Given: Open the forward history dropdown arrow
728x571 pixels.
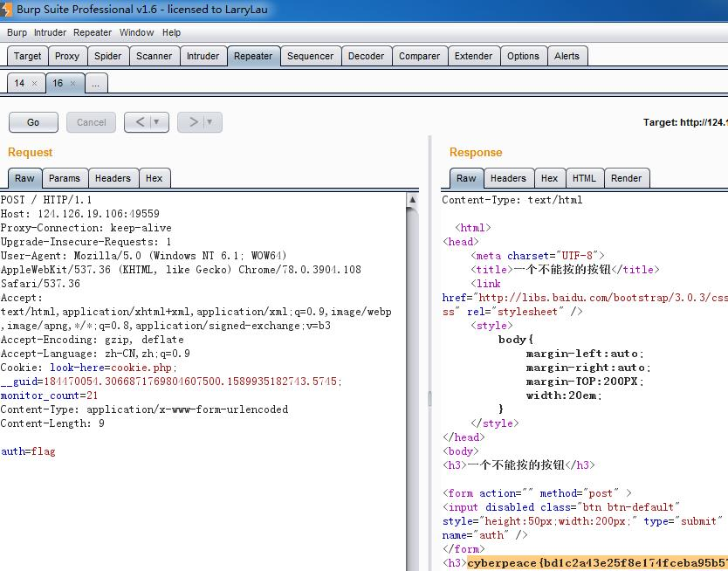Looking at the screenshot, I should [209, 122].
